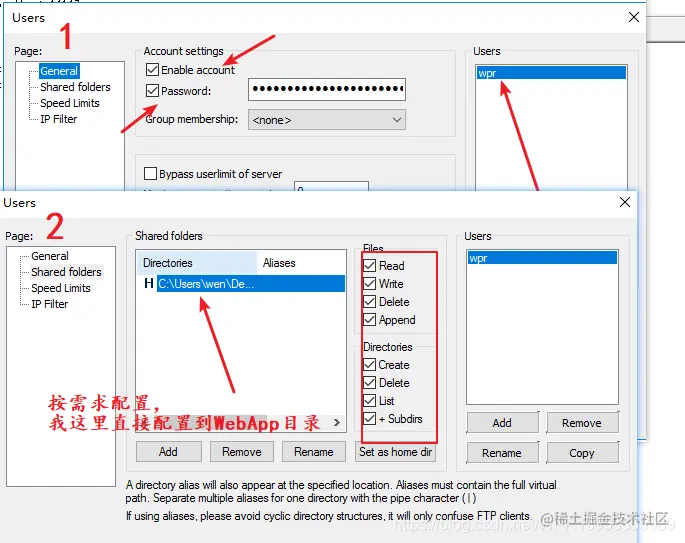Toggle Files Write permission
Viewport: 685px width, 543px height.
(x=370, y=284)
